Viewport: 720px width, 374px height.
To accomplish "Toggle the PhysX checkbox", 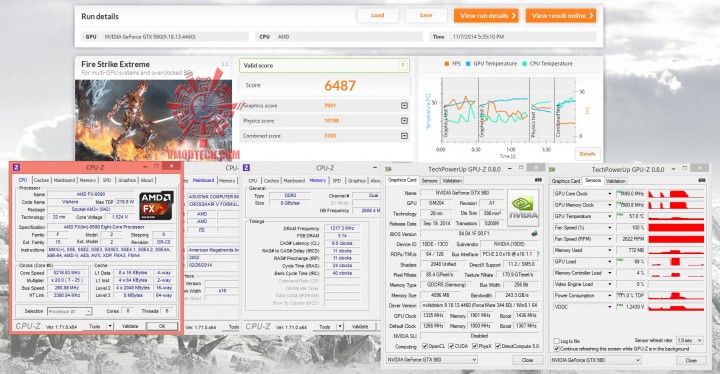I will point(474,346).
